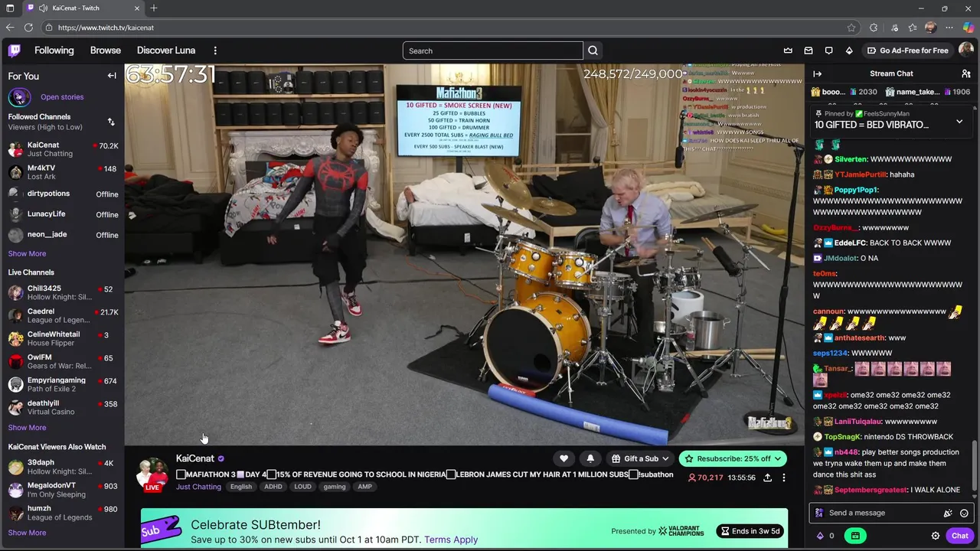Open chat settings gear icon

coord(936,536)
